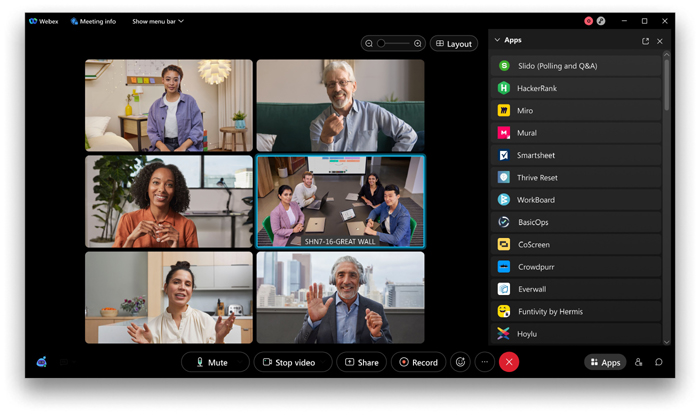Start recording with Record button
Viewport: 700px width, 415px height.
(x=418, y=362)
